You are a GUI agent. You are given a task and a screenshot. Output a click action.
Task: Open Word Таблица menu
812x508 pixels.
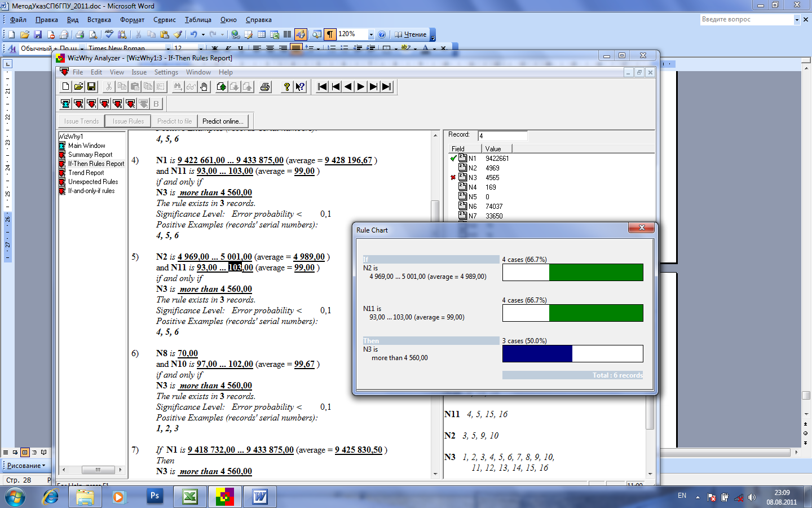pos(198,20)
